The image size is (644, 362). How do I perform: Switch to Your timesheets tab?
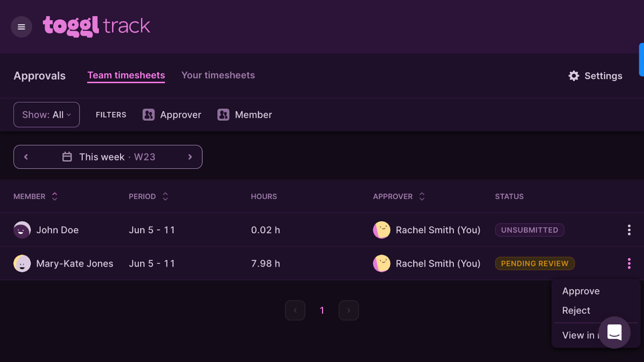pyautogui.click(x=218, y=75)
